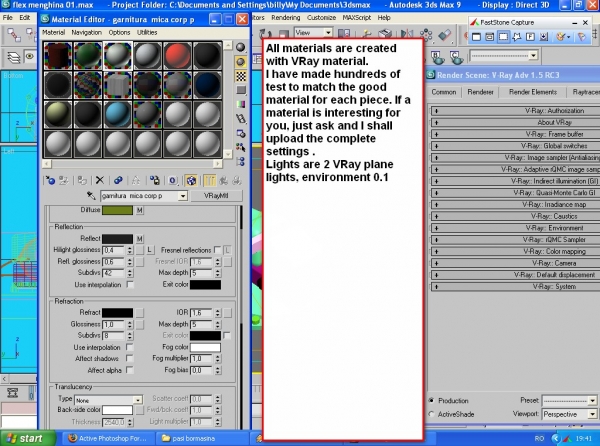The height and width of the screenshot is (446, 600).
Task: Select the ActiveShade radio button
Action: (432, 414)
